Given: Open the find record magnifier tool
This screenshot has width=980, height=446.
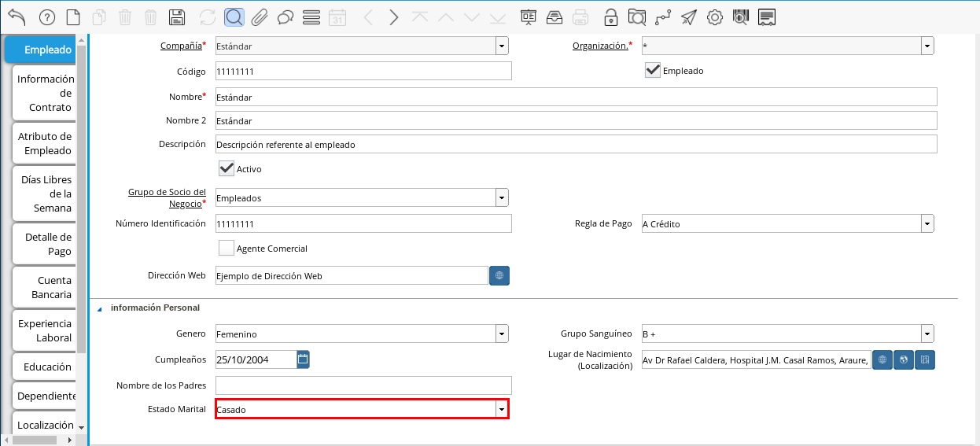Looking at the screenshot, I should coord(234,17).
